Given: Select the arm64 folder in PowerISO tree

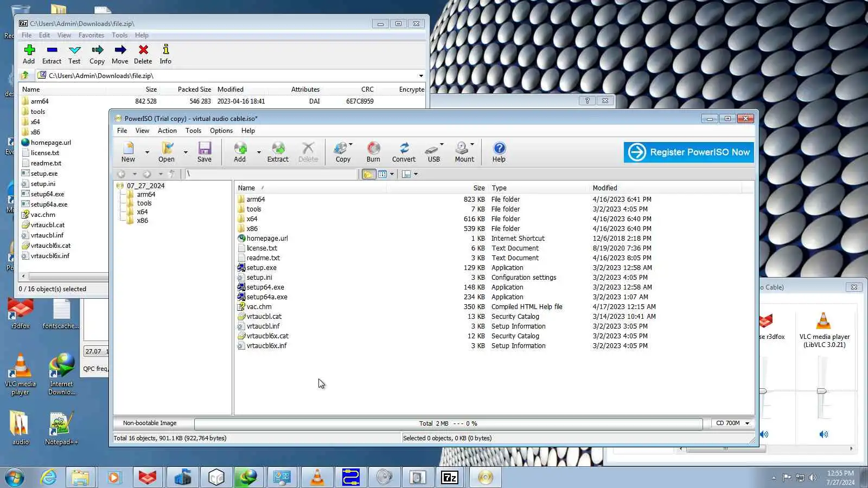Looking at the screenshot, I should 146,194.
